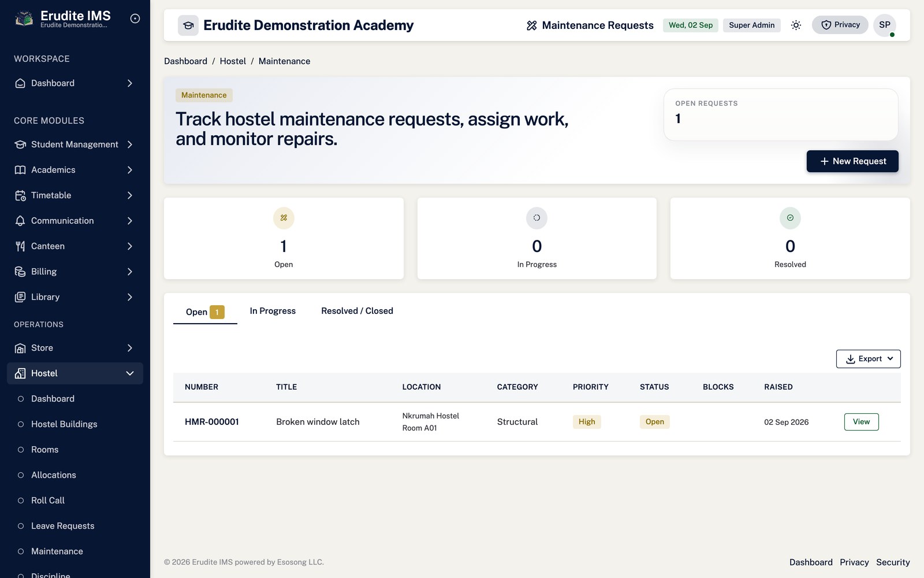Click the Open wrench stat icon

tap(284, 218)
